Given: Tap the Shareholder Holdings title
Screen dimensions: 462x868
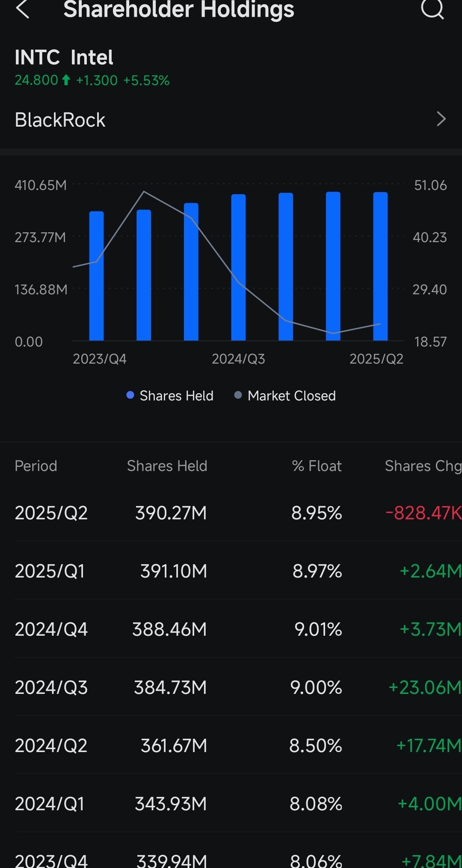Looking at the screenshot, I should coord(179,9).
